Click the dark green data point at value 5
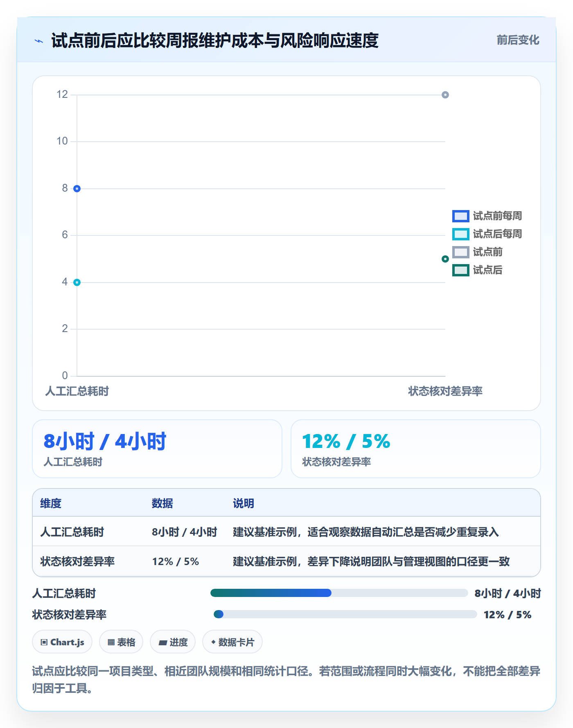This screenshot has width=573, height=728. point(445,259)
